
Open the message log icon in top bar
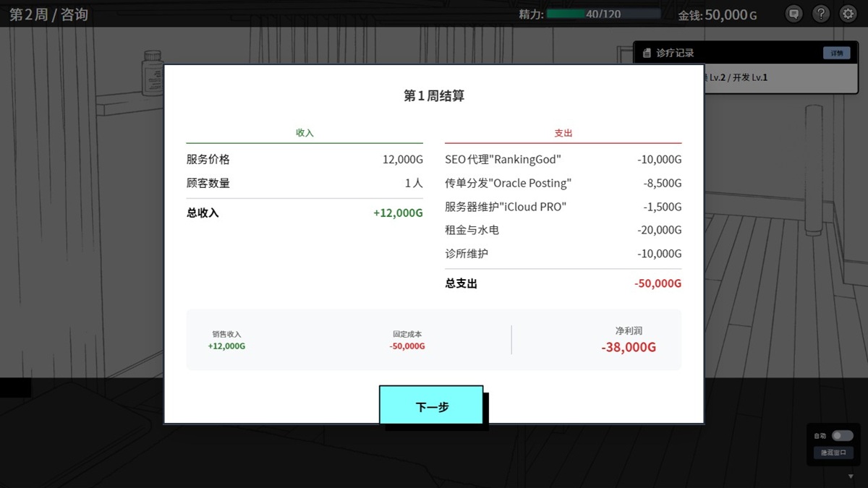793,14
